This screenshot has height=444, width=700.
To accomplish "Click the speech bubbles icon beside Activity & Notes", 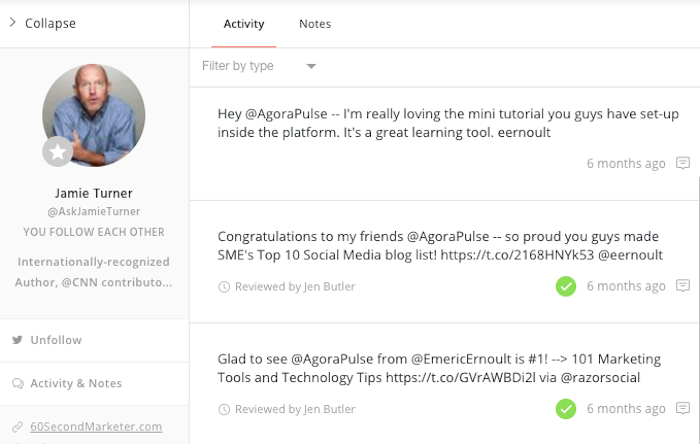I will (18, 383).
